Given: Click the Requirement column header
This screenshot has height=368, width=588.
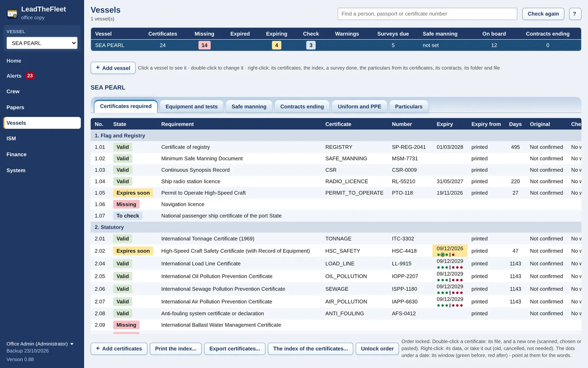Looking at the screenshot, I should (178, 124).
